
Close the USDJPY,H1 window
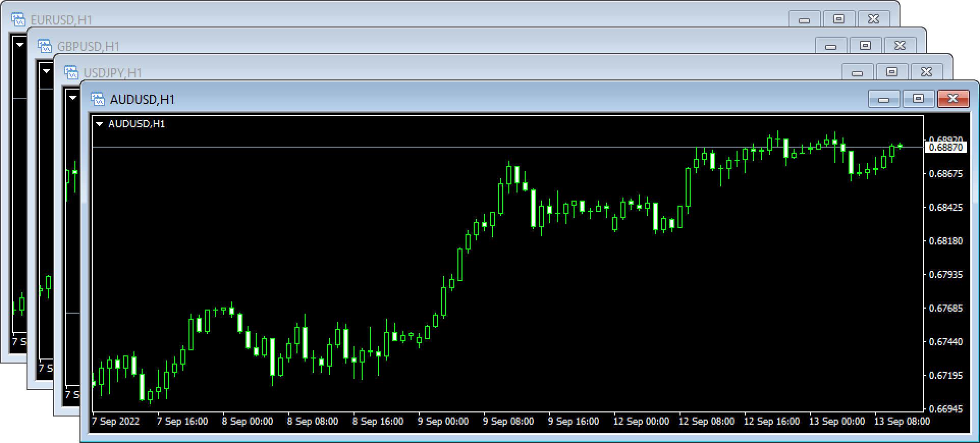pyautogui.click(x=927, y=72)
